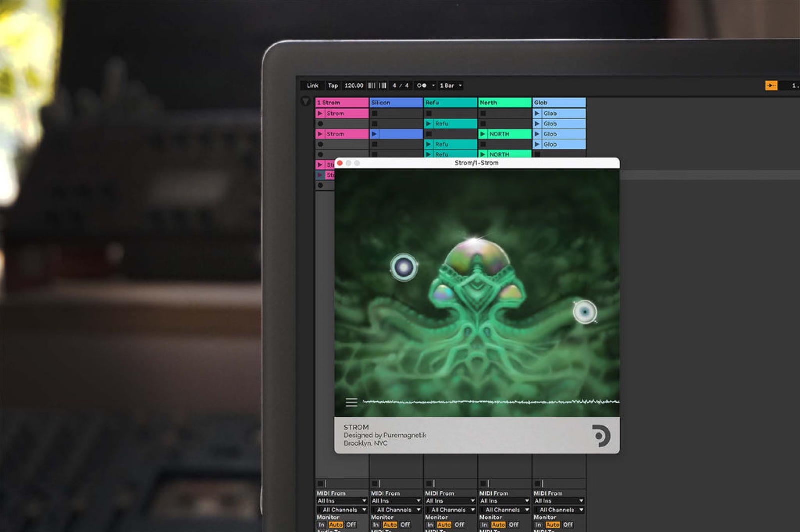
Task: Stop clips using the Glob track's bottom stop square
Action: point(537,484)
